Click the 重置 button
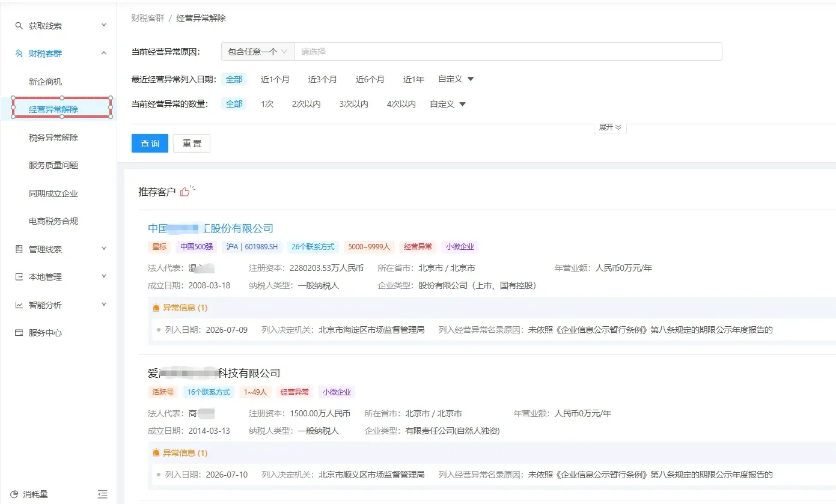Screen dimensions: 836x504 coord(192,143)
